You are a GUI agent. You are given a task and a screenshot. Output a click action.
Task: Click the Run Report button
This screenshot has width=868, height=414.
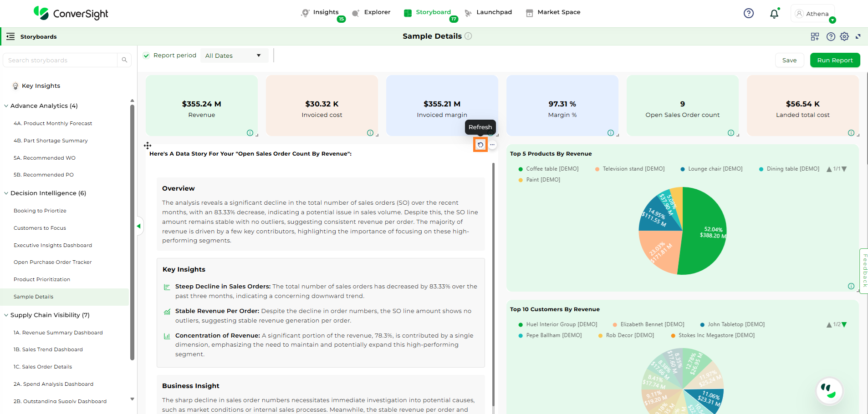click(834, 60)
